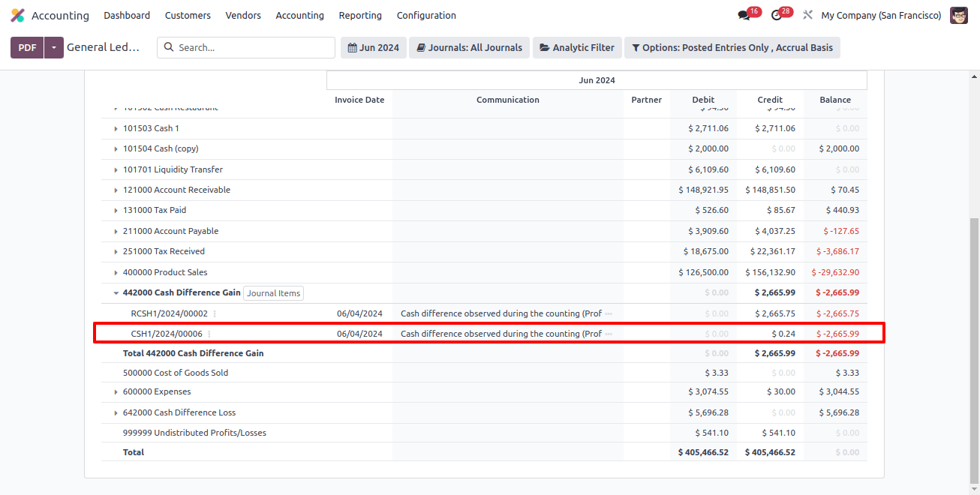
Task: Open the Configuration menu
Action: pos(426,15)
